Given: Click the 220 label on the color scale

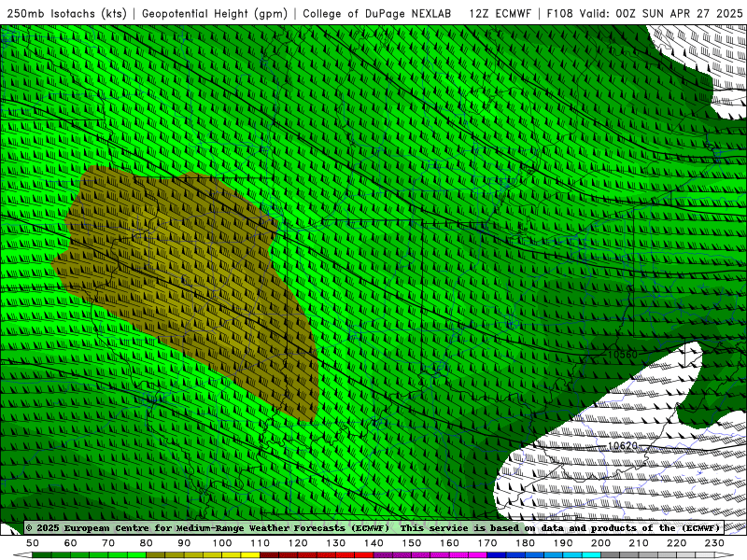Looking at the screenshot, I should [x=676, y=543].
